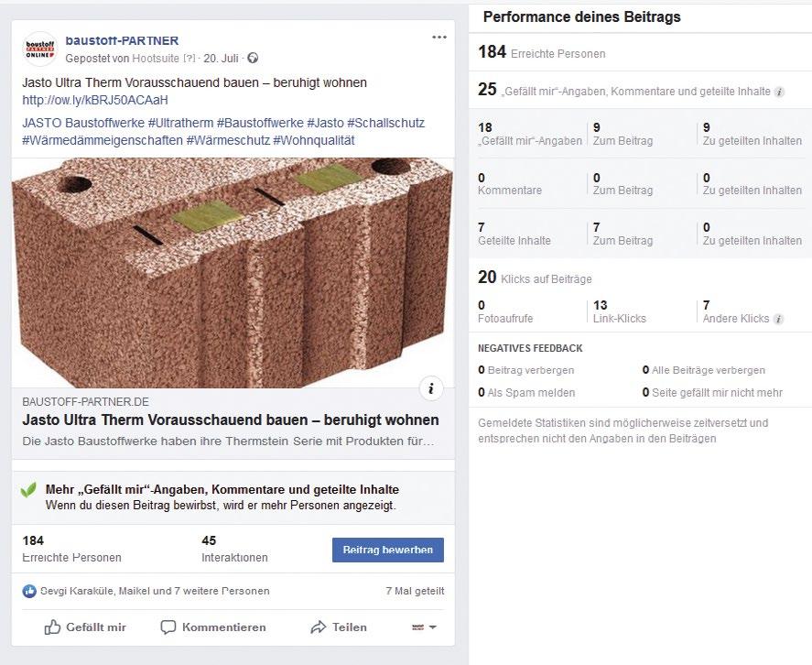Click the NEGATIVES FEEDBACK heading
This screenshot has height=665, width=812.
[x=530, y=348]
